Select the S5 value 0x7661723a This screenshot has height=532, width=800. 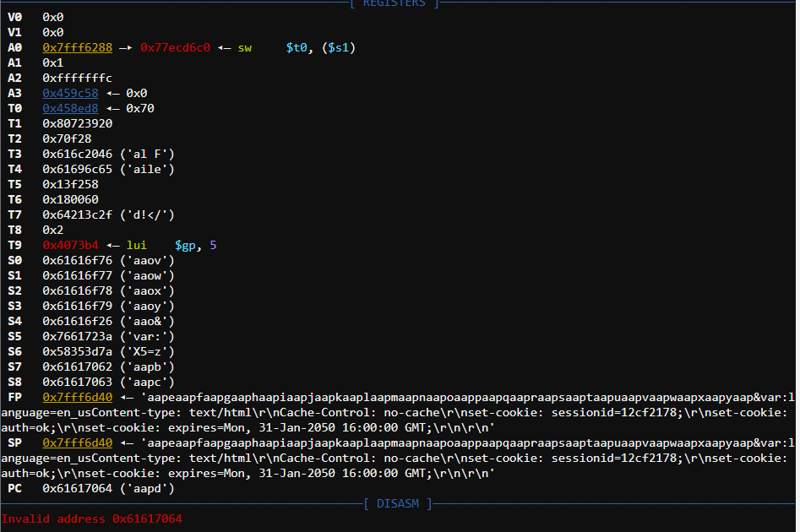(78, 337)
